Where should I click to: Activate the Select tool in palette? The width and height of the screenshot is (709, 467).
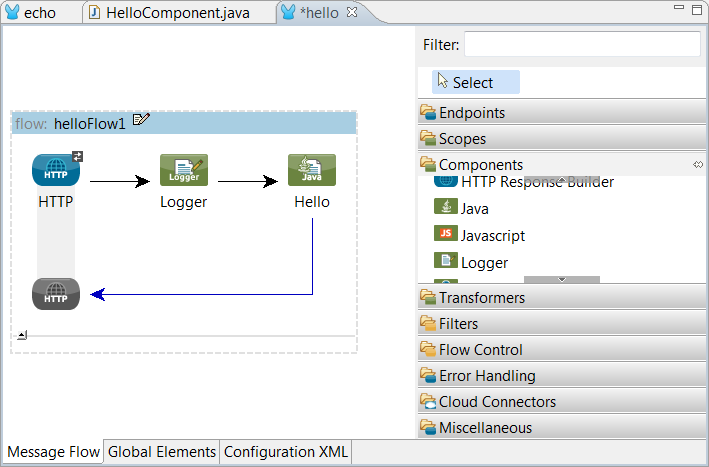pos(475,83)
